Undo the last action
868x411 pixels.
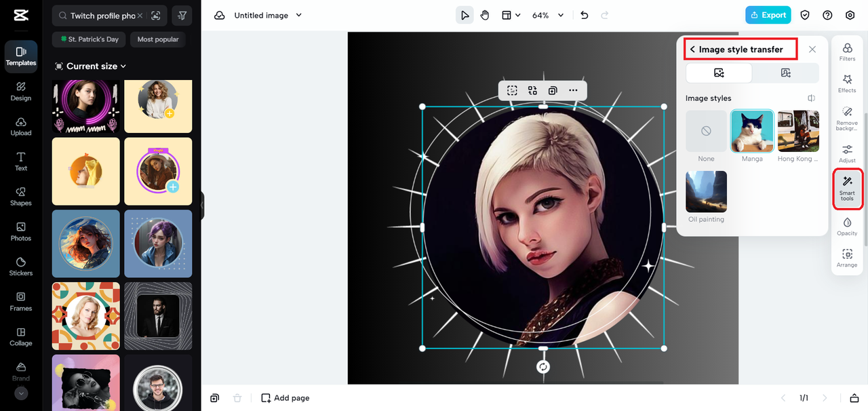click(x=585, y=15)
